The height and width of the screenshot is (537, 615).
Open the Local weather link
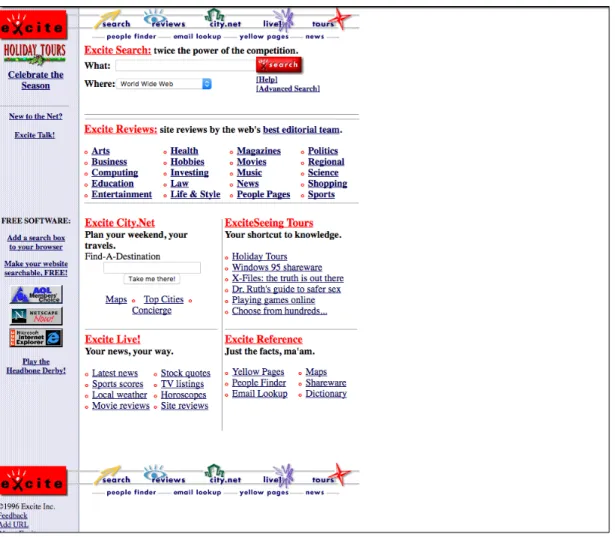click(120, 395)
